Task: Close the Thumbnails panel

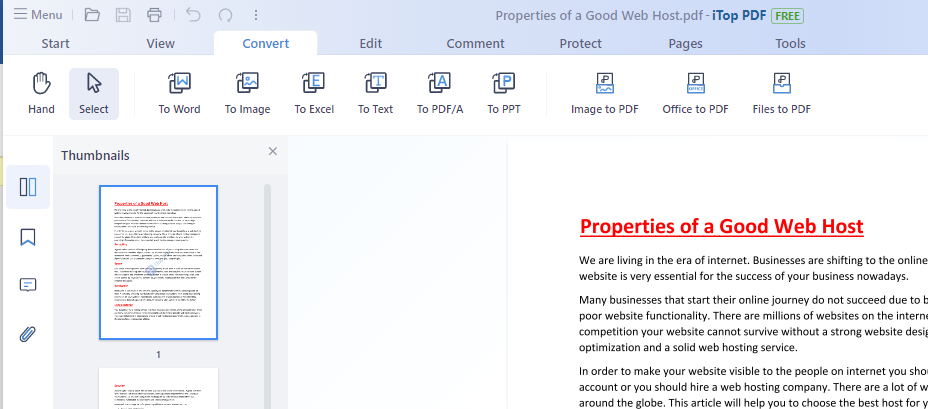Action: (x=273, y=151)
